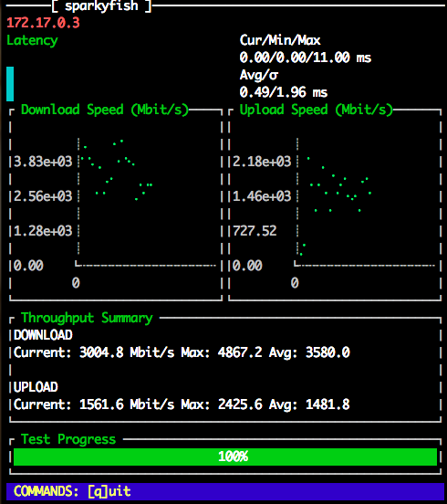This screenshot has height=504, width=447.
Task: Click the 727.52 upload axis label
Action: pyautogui.click(x=255, y=231)
